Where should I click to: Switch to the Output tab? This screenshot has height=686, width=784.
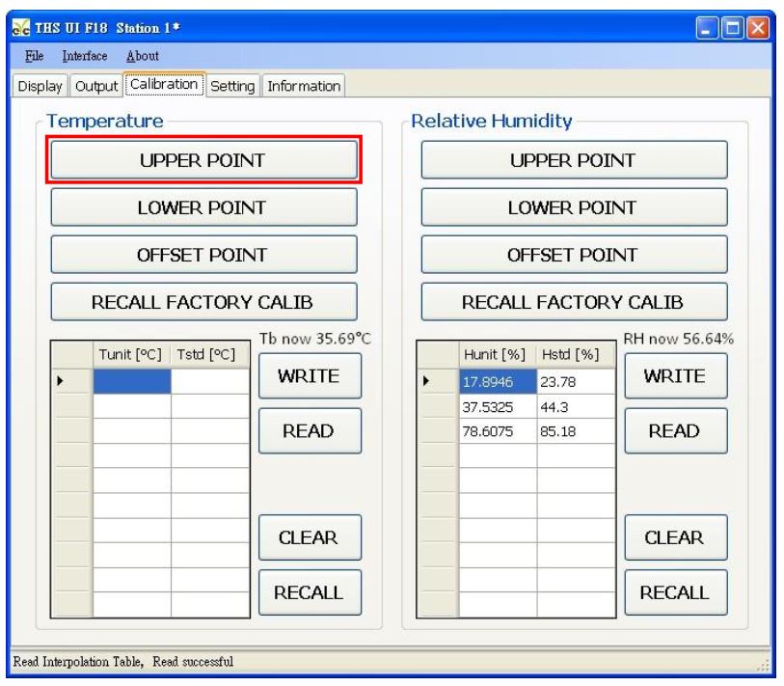[x=96, y=87]
